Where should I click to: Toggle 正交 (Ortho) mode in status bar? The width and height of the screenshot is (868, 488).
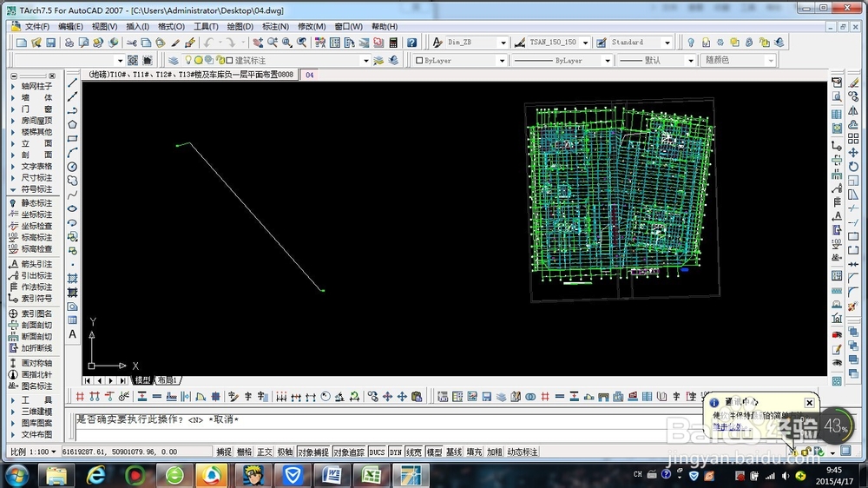(265, 452)
